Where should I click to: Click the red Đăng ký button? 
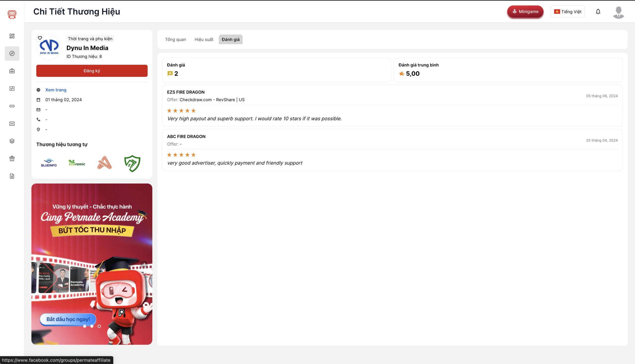click(x=92, y=71)
